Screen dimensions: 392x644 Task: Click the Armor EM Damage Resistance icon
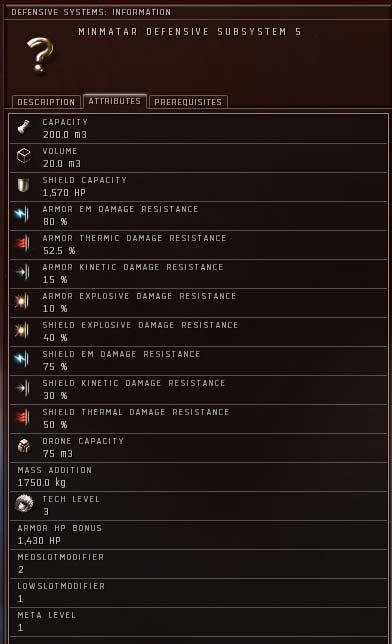point(23,214)
